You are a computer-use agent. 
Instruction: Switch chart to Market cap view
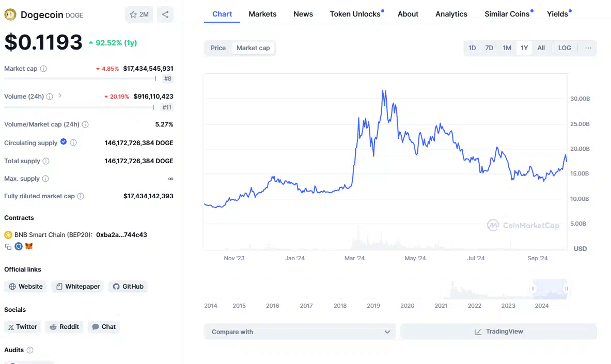pos(253,48)
